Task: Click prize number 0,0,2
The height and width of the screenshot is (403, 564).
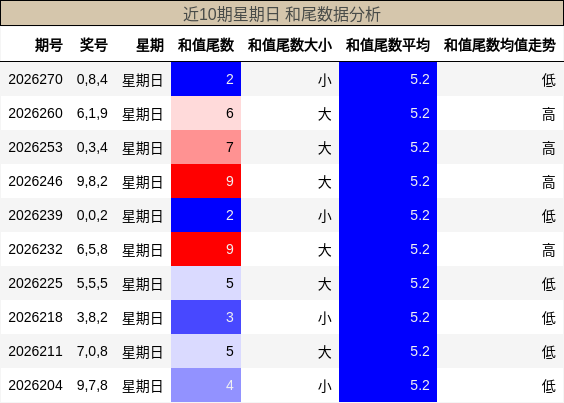Action: [x=92, y=216]
